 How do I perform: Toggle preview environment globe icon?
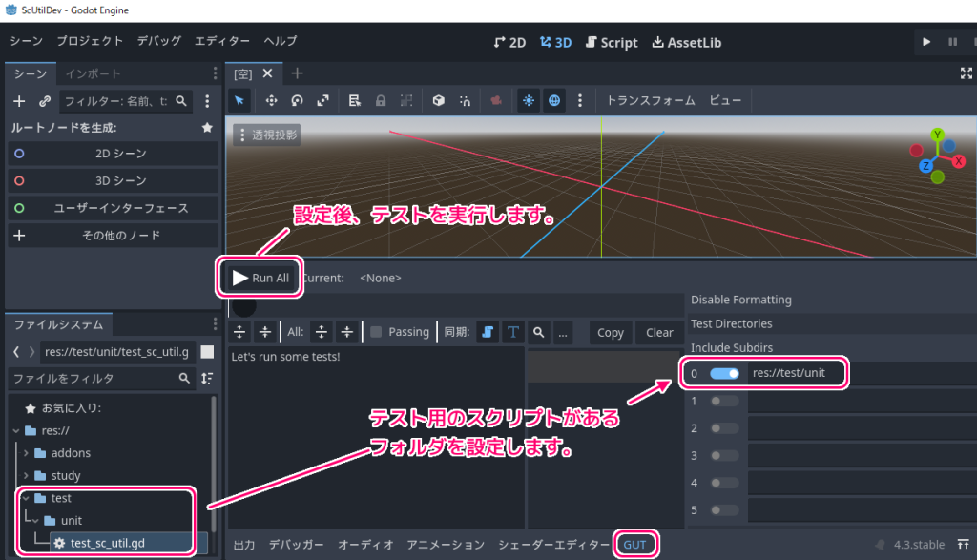554,100
